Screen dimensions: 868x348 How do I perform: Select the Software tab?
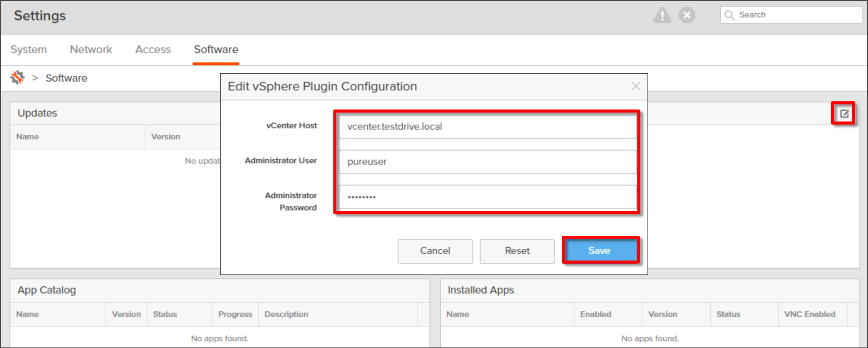pyautogui.click(x=216, y=50)
